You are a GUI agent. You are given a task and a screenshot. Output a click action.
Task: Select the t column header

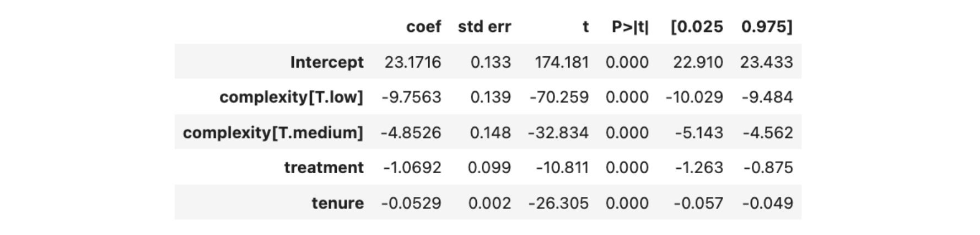click(585, 26)
